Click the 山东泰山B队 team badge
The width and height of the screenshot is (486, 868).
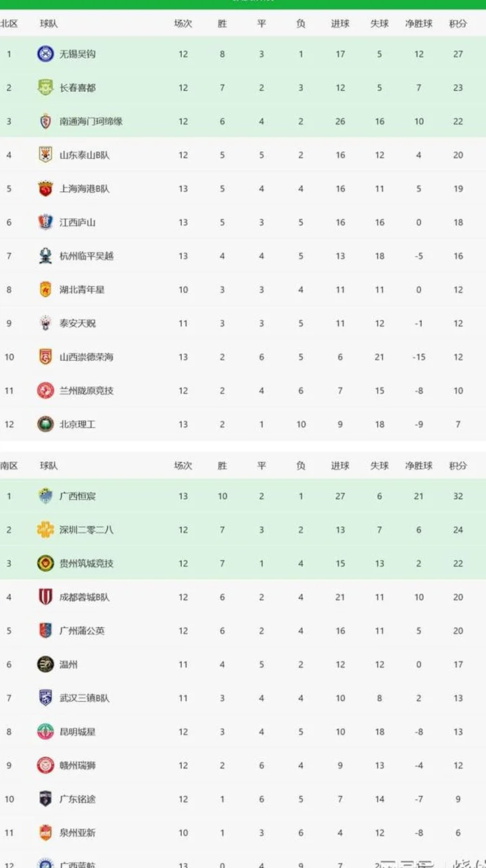pos(45,155)
